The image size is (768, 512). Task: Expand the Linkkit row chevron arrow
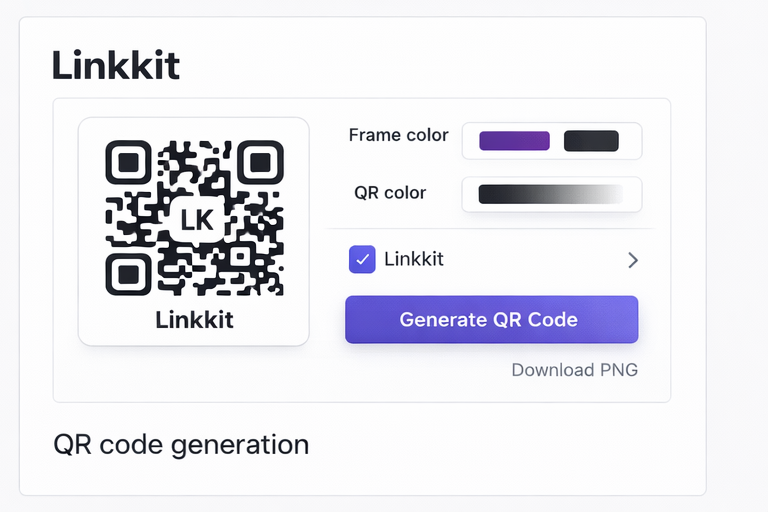(x=632, y=261)
